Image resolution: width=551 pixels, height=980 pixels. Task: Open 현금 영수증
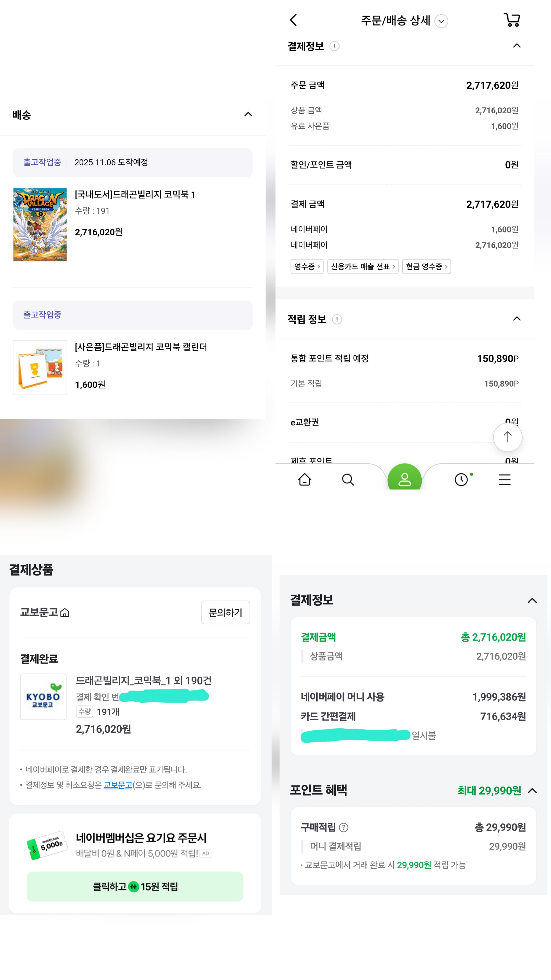click(426, 266)
